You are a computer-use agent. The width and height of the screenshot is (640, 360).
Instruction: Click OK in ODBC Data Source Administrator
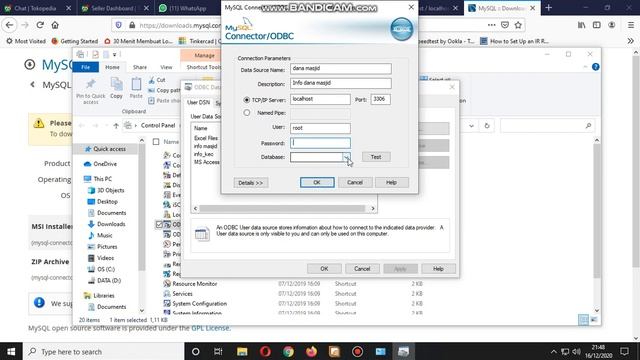pos(324,269)
